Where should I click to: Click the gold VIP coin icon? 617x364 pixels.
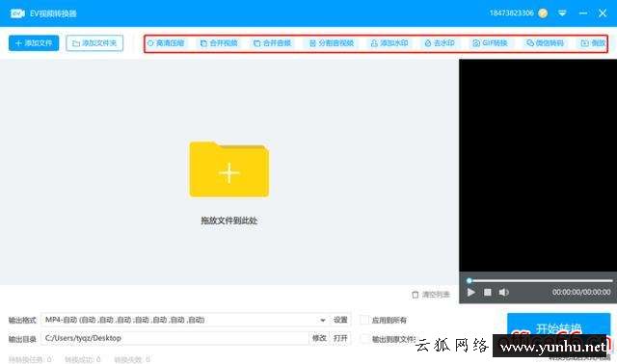[x=543, y=13]
